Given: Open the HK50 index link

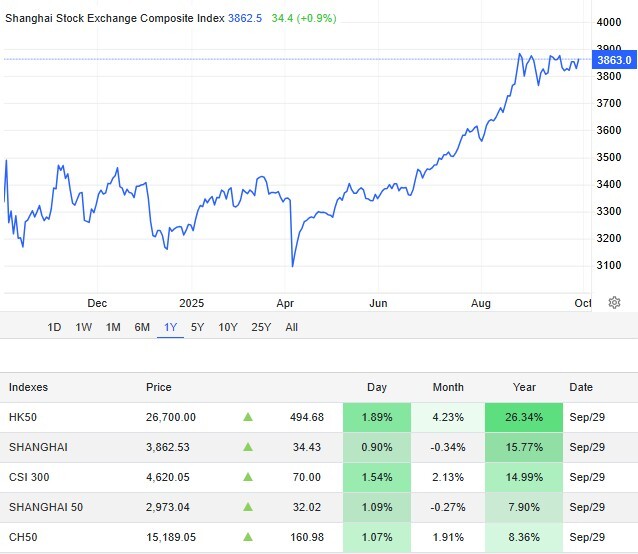Looking at the screenshot, I should pos(24,417).
